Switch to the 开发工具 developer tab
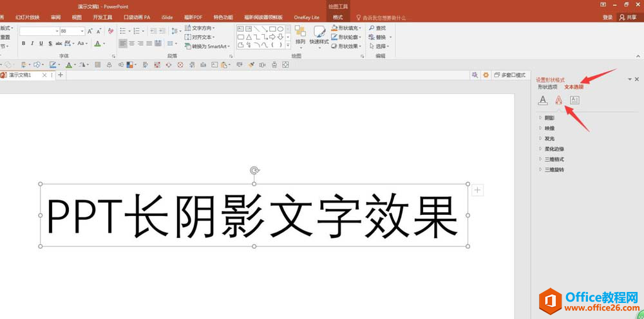This screenshot has height=319, width=644. pos(102,17)
